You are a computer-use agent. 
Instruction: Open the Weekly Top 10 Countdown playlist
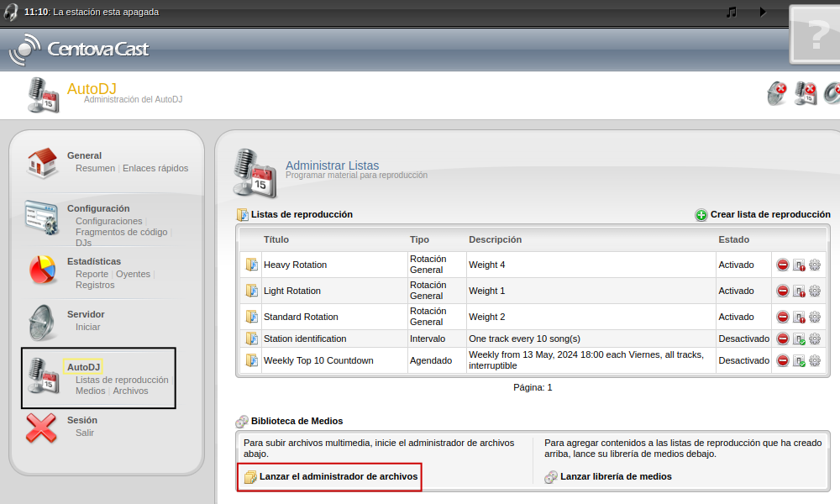pyautogui.click(x=318, y=361)
